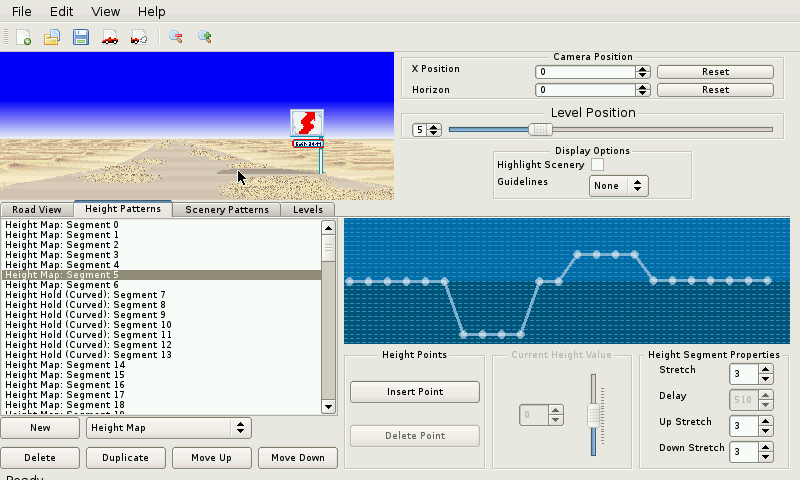This screenshot has height=480, width=800.
Task: Switch to the Scenery Patterns tab
Action: pyautogui.click(x=226, y=210)
